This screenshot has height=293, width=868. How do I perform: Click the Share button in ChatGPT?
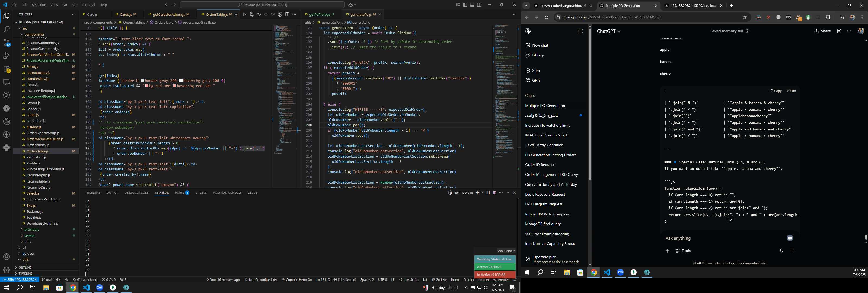pyautogui.click(x=822, y=31)
